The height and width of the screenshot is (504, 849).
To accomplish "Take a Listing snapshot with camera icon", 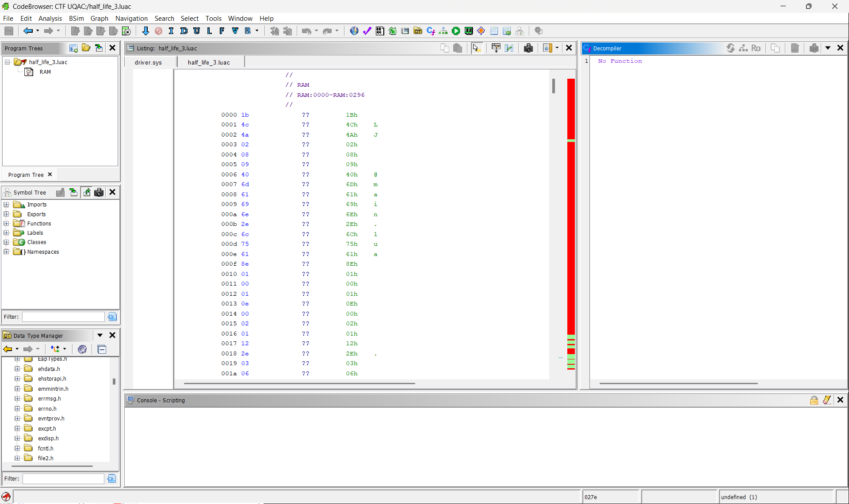I will point(528,48).
